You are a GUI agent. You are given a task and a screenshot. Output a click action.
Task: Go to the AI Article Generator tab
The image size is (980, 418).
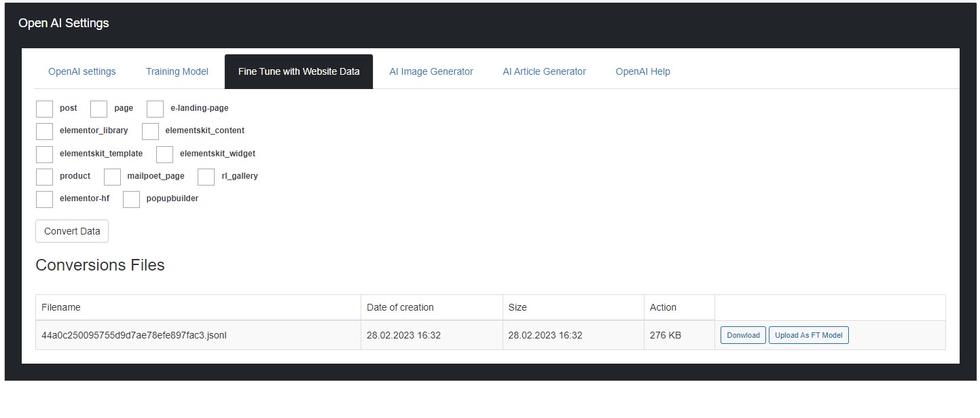[x=545, y=71]
